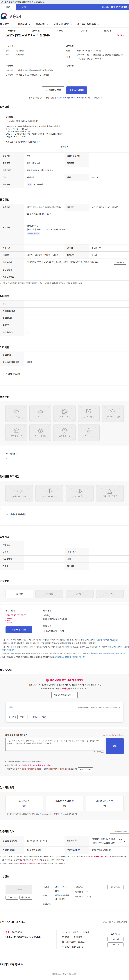Click the phone number 055-381-8337
Image resolution: width=129 pixels, height=980 pixels.
pos(34,850)
